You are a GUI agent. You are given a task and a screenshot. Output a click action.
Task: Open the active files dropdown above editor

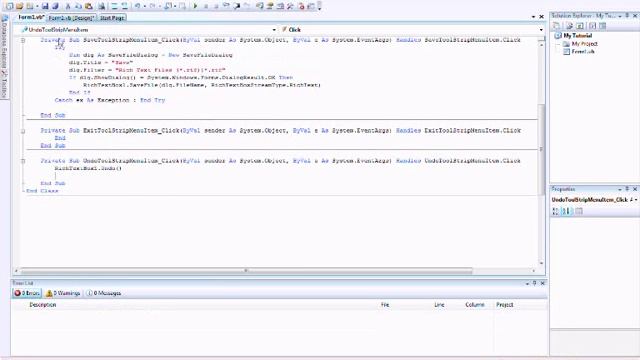[x=533, y=17]
